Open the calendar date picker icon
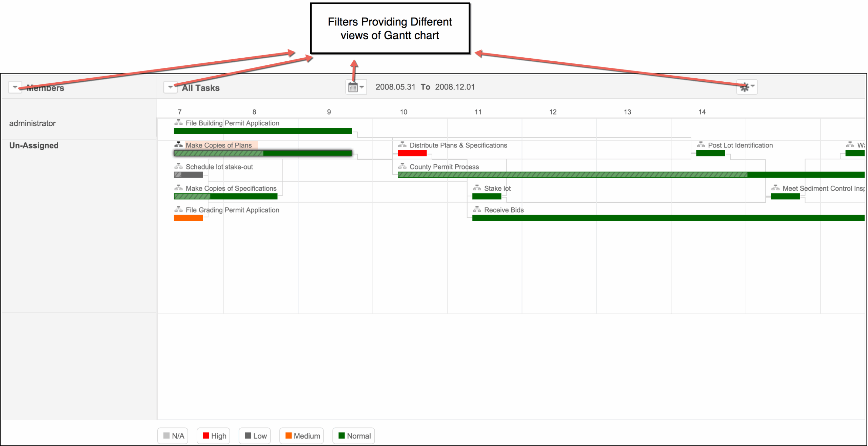The width and height of the screenshot is (868, 446). pyautogui.click(x=353, y=87)
